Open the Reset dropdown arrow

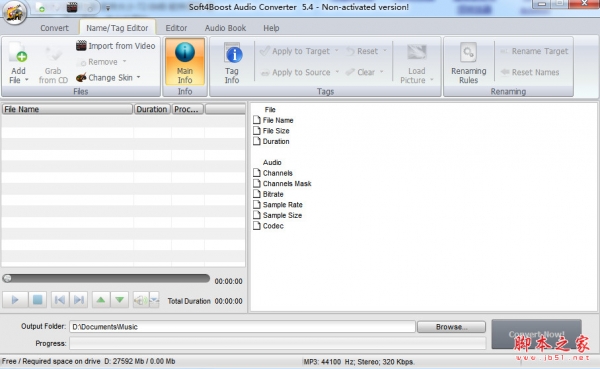(x=385, y=51)
